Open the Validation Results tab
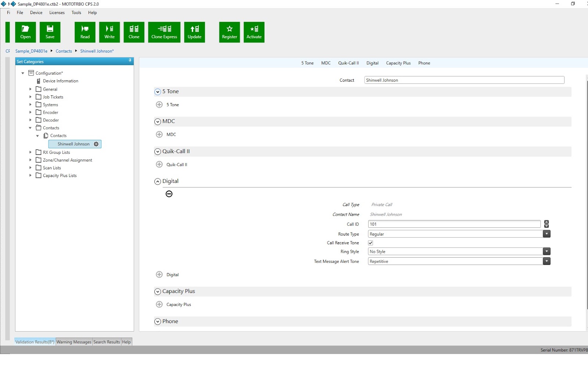This screenshot has height=368, width=588. (x=35, y=342)
